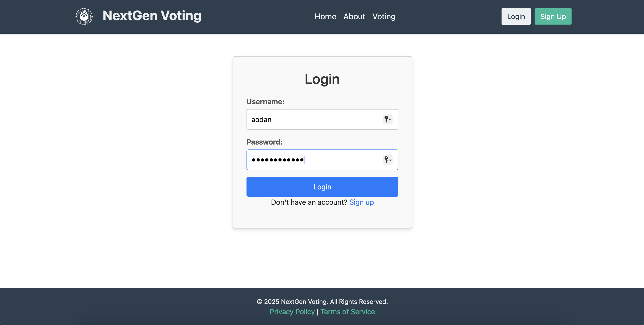Image resolution: width=644 pixels, height=325 pixels.
Task: Navigate to the Voting section
Action: point(384,16)
